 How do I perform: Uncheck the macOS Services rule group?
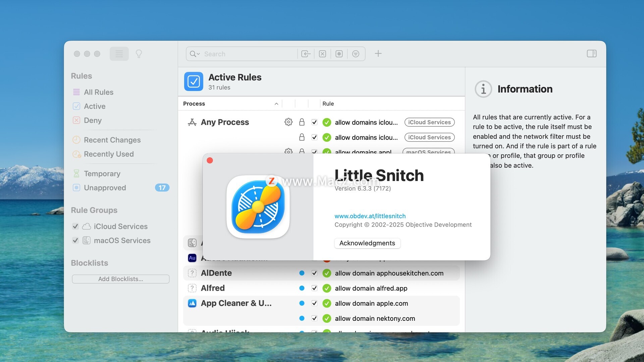pos(75,241)
